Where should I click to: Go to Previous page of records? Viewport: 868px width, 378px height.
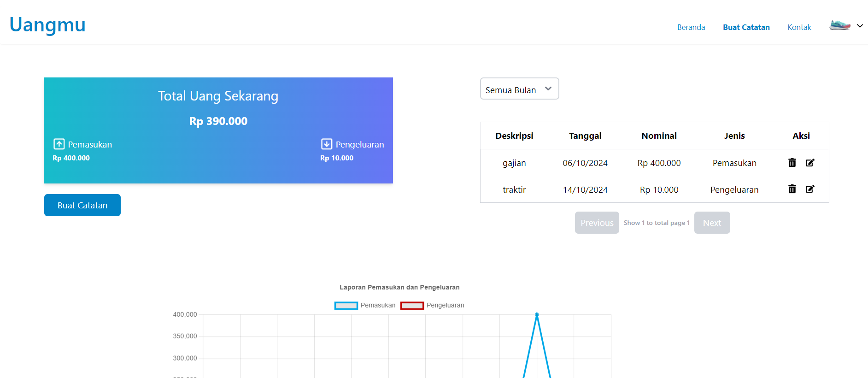(x=597, y=223)
